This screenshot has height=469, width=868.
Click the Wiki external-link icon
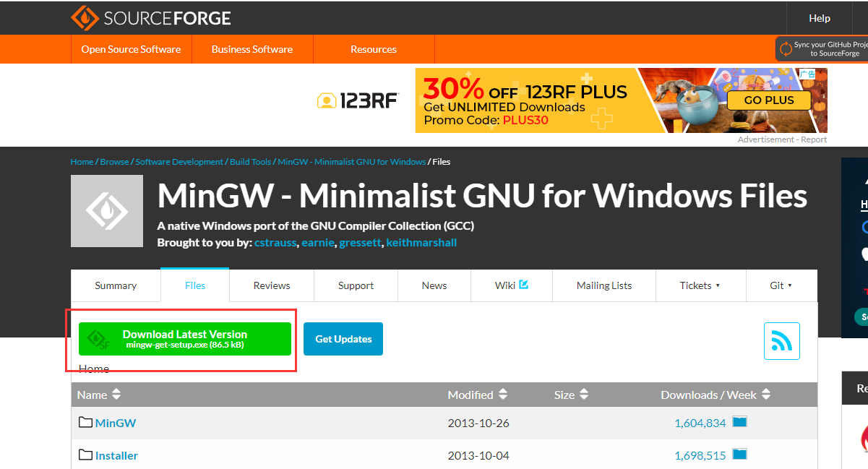click(524, 285)
